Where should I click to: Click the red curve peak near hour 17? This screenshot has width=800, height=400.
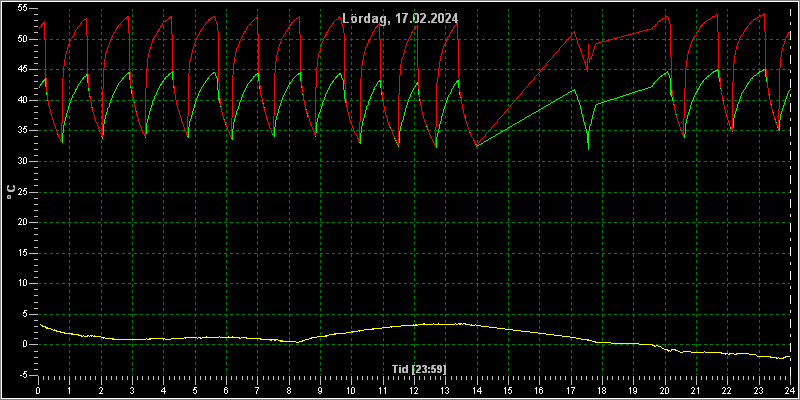574,32
